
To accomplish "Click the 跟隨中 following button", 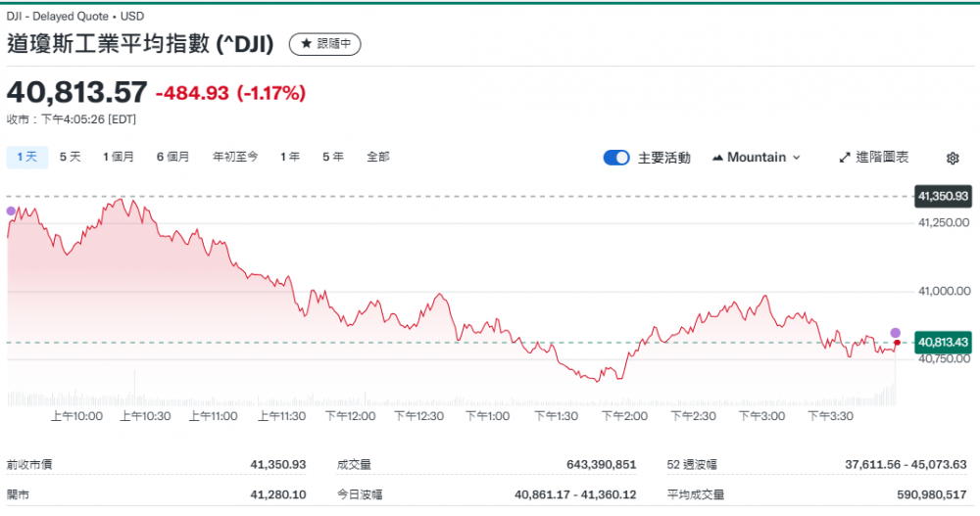I will [325, 44].
